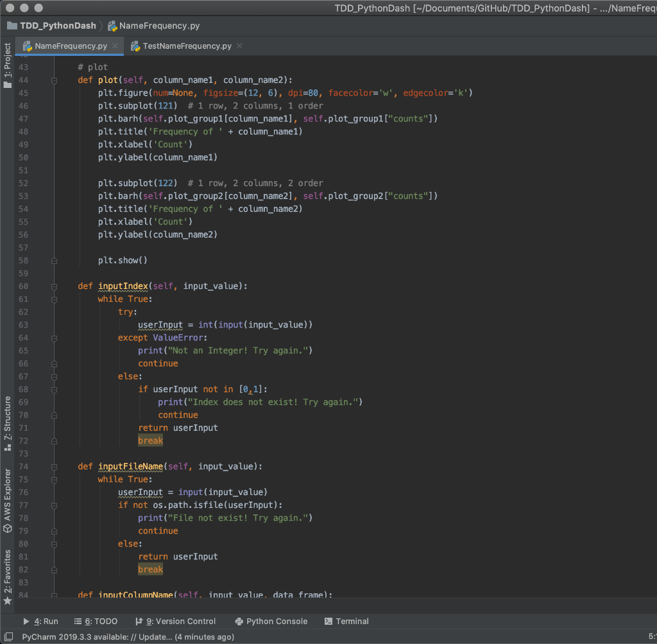Click the inputFileName function name
The width and height of the screenshot is (657, 644).
[131, 467]
